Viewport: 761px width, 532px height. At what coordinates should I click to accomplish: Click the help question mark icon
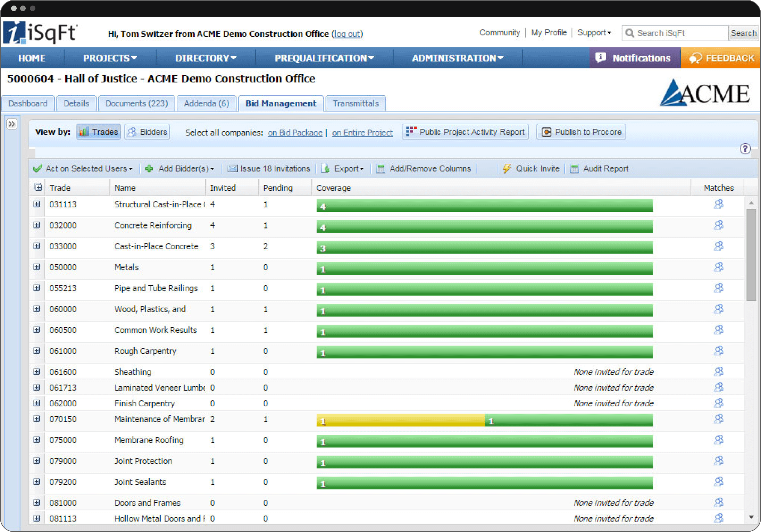pyautogui.click(x=745, y=149)
